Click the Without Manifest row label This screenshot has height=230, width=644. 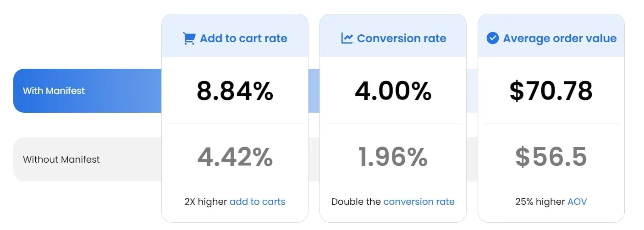[x=61, y=159]
